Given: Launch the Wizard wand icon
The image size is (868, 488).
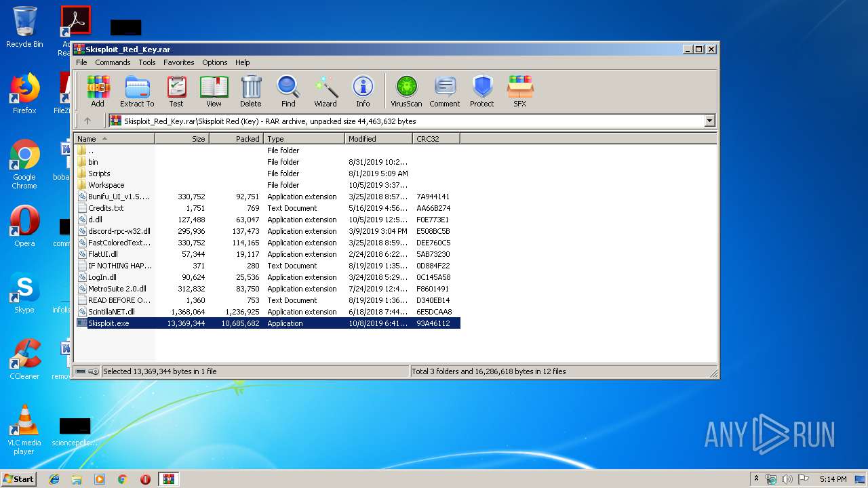Looking at the screenshot, I should click(x=325, y=91).
